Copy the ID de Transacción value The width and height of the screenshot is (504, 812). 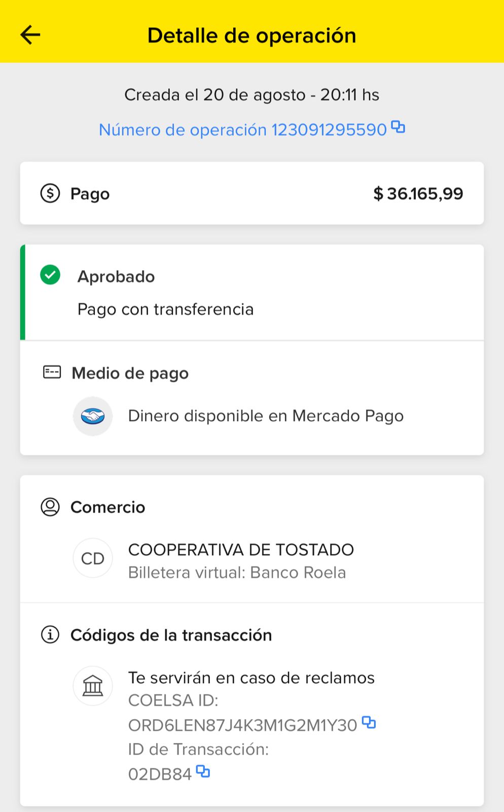pyautogui.click(x=203, y=772)
